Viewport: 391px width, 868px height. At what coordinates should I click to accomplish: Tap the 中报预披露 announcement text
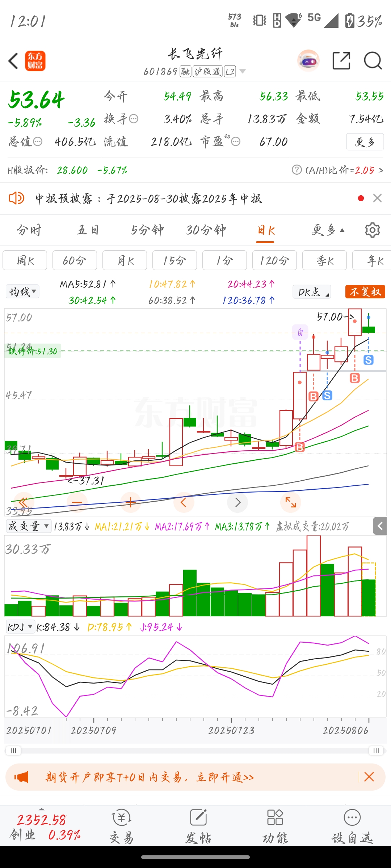(x=148, y=198)
